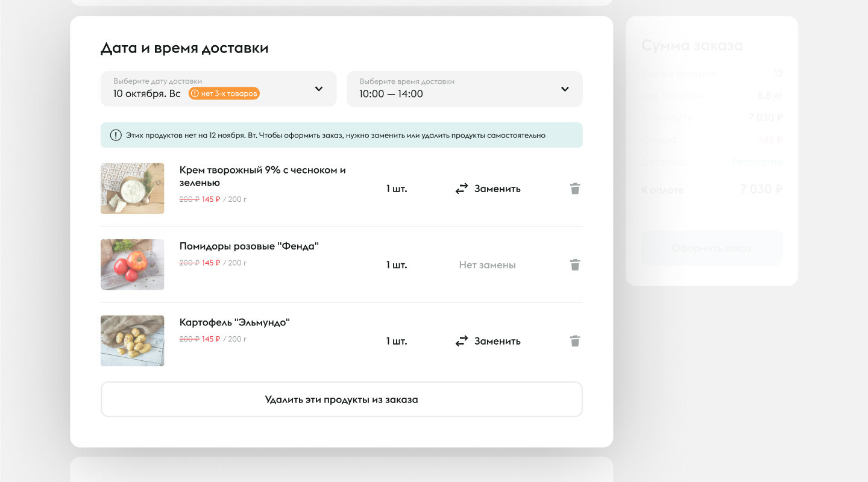Image resolution: width=868 pixels, height=482 pixels.
Task: Open the potatoes product thumbnail
Action: click(x=132, y=340)
